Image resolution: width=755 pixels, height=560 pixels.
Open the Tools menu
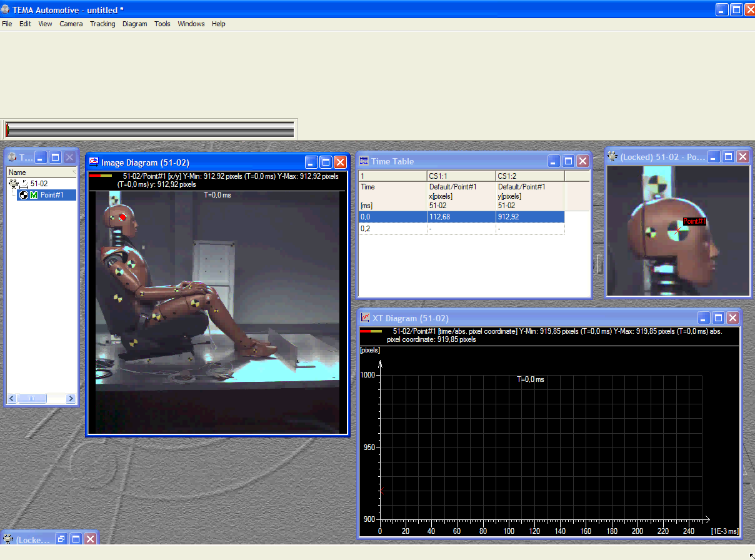(x=162, y=24)
